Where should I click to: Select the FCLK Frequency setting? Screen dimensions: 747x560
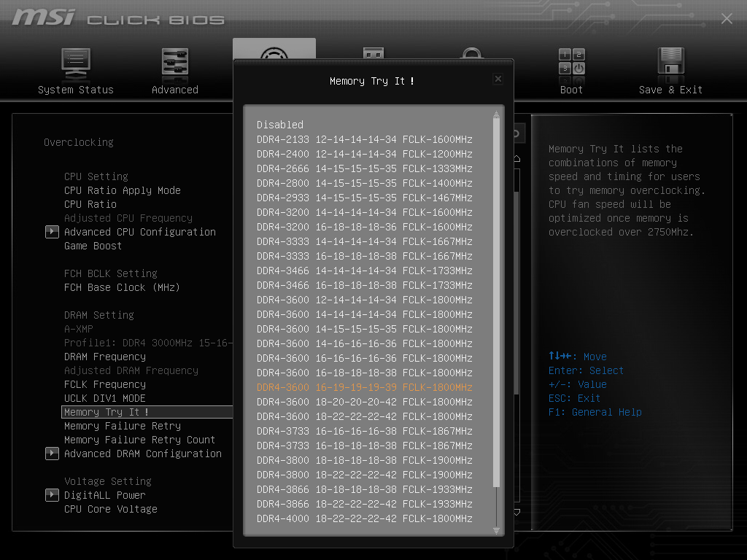coord(105,384)
